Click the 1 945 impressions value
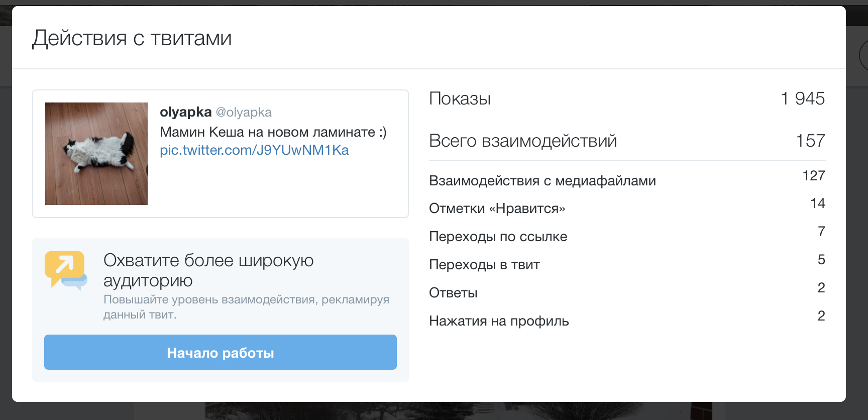 click(803, 98)
